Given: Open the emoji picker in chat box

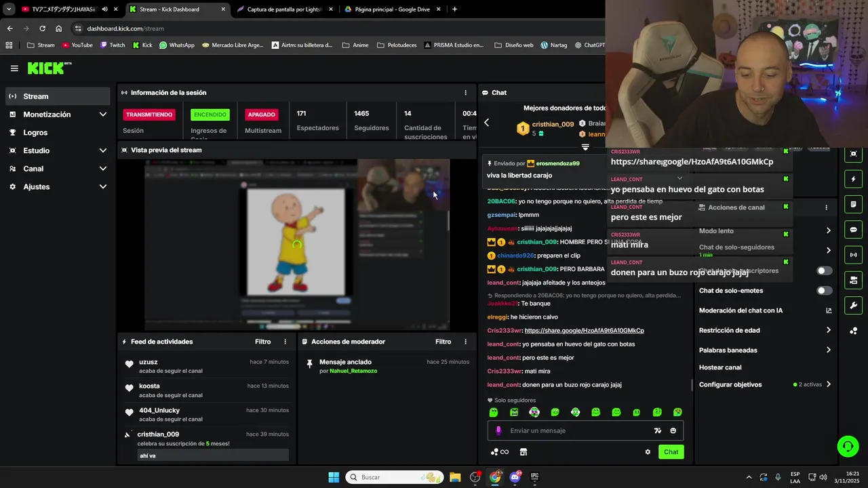Looking at the screenshot, I should click(673, 430).
